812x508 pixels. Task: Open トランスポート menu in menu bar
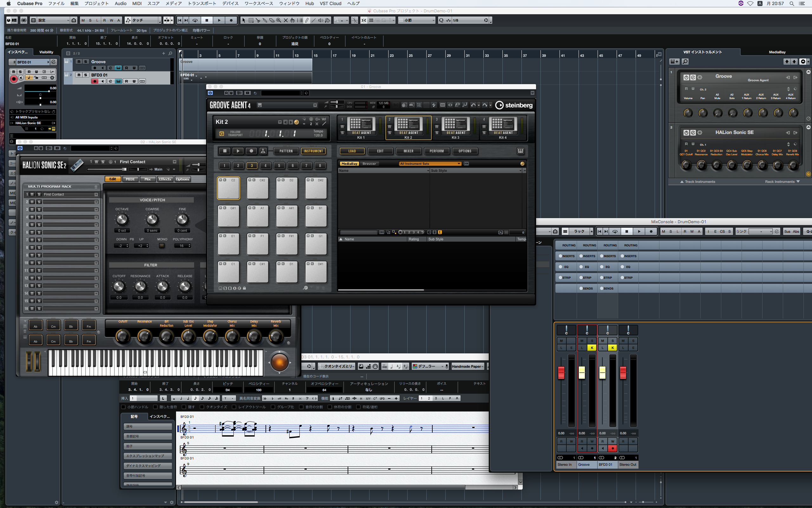coord(202,3)
